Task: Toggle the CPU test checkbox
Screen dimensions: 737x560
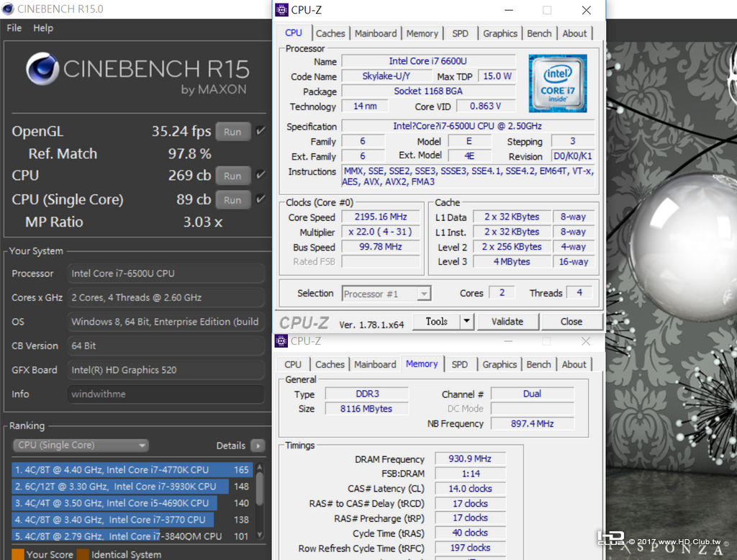Action: [x=261, y=175]
